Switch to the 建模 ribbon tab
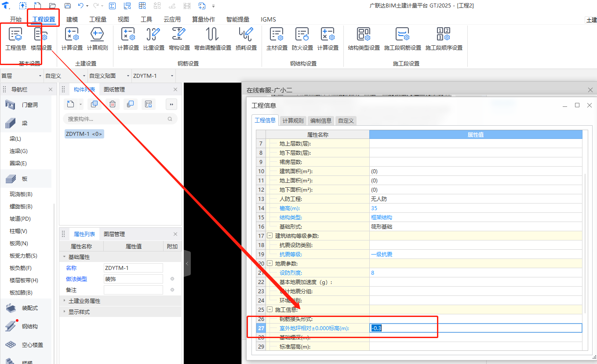This screenshot has height=364, width=597. 72,19
